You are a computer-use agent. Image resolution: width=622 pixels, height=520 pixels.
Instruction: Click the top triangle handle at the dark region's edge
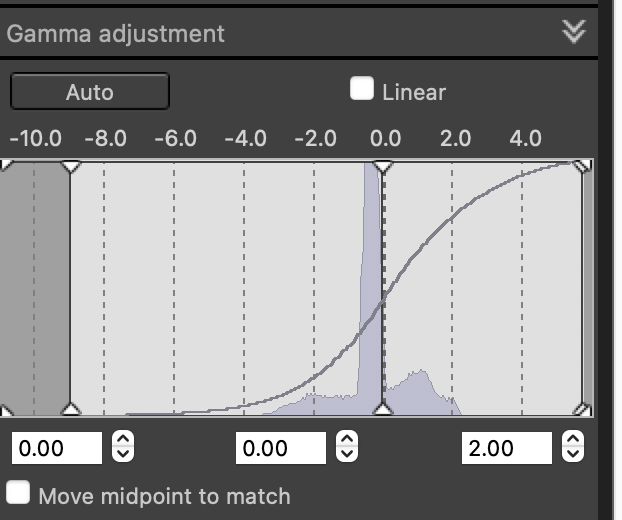click(70, 166)
